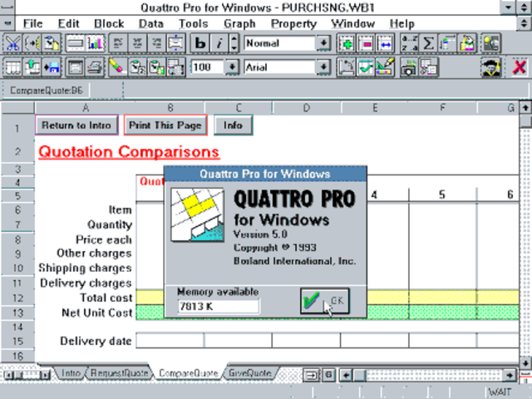Click the font size up/down stepper
This screenshot has width=532, height=399.
(x=234, y=43)
